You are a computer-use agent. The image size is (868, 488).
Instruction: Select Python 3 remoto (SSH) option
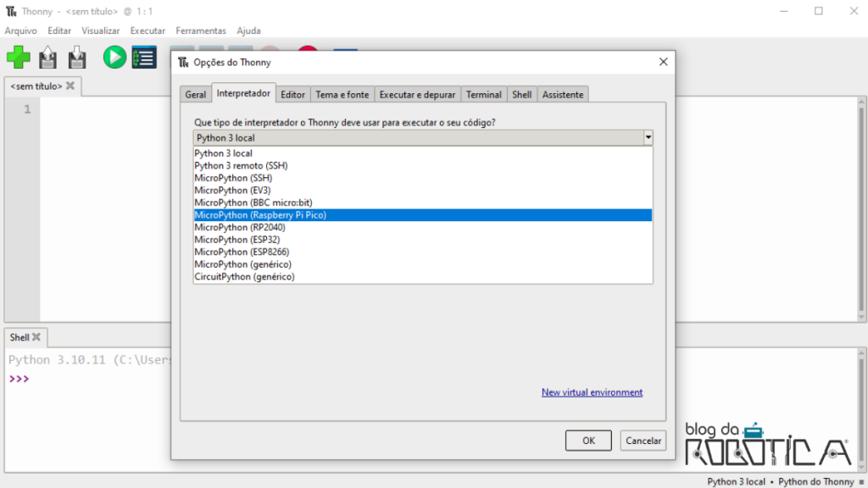tap(241, 166)
